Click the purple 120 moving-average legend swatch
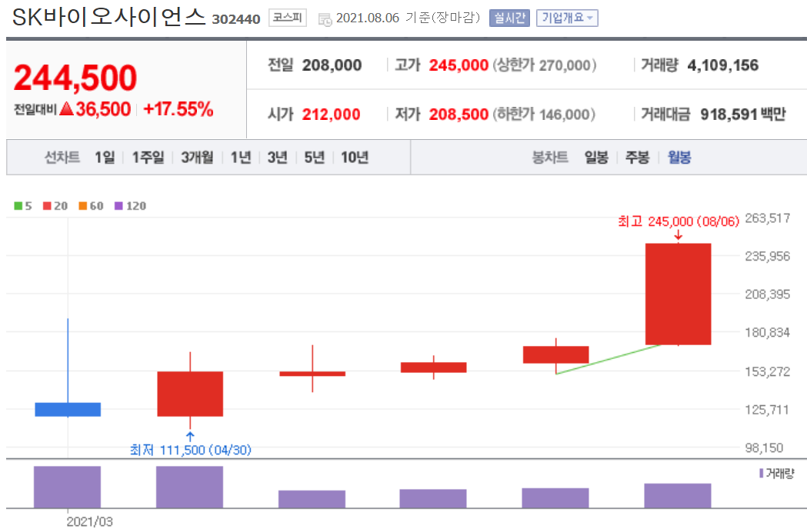This screenshot has width=807, height=532. [118, 206]
